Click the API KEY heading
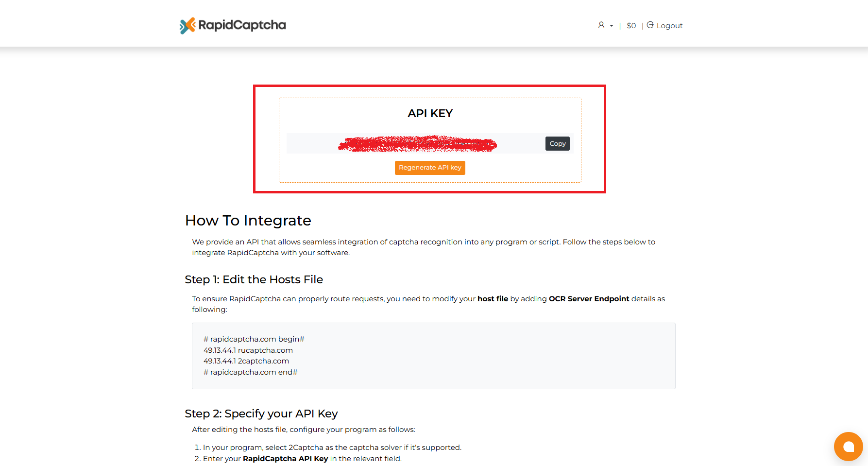This screenshot has height=466, width=868. coord(430,114)
